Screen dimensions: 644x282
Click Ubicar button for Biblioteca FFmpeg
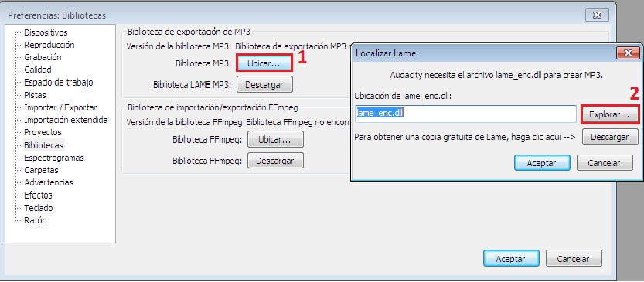click(x=274, y=140)
